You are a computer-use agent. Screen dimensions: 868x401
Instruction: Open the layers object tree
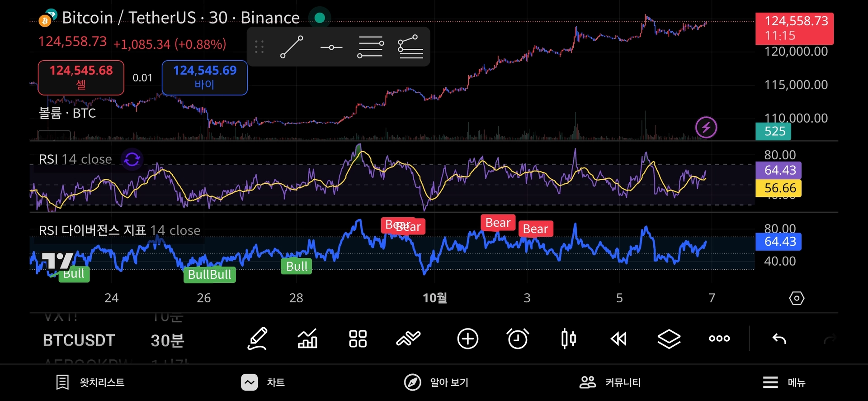(x=669, y=339)
